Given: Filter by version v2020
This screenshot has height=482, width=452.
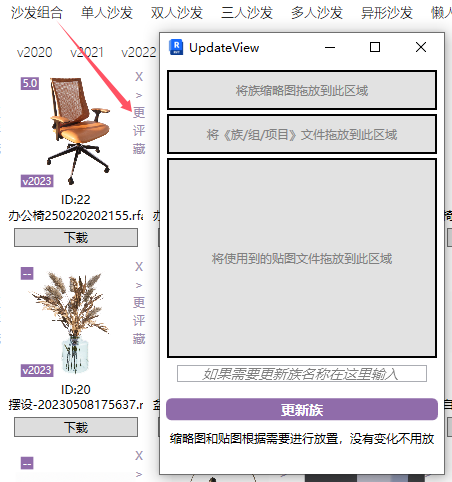Looking at the screenshot, I should click(35, 53).
